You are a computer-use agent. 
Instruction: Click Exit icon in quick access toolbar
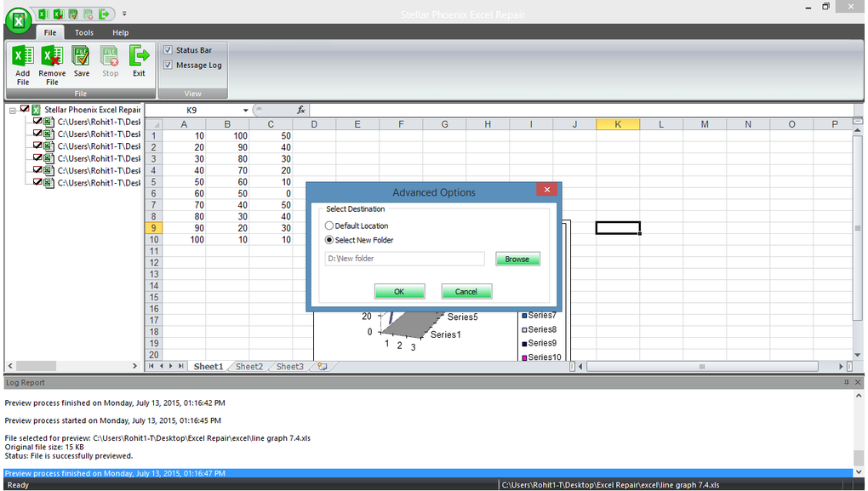point(104,14)
